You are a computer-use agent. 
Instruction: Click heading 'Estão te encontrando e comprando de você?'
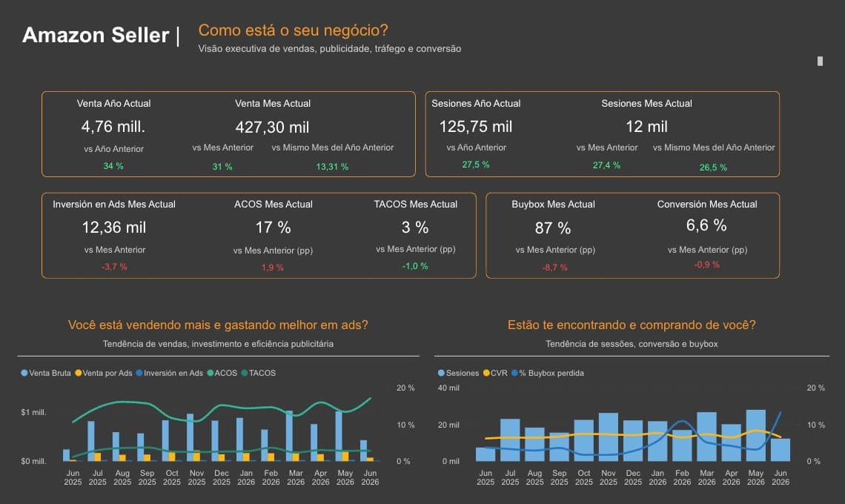(x=632, y=325)
